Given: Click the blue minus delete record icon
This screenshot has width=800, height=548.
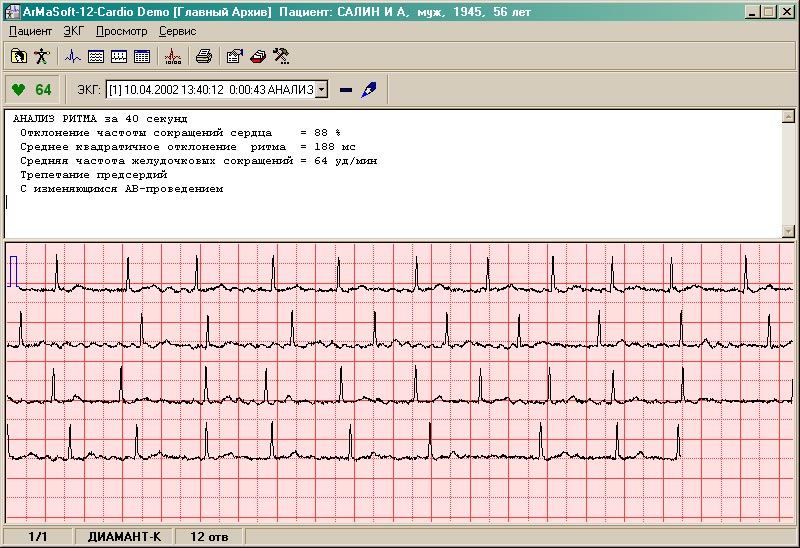Looking at the screenshot, I should (x=346, y=90).
